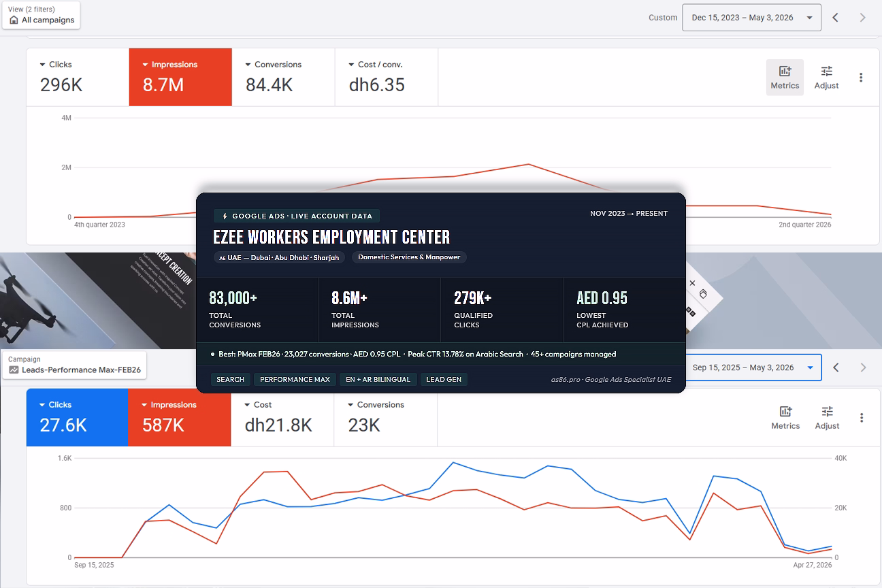Screen dimensions: 882x588
Task: Click the LEAD GEN tag
Action: pyautogui.click(x=444, y=379)
